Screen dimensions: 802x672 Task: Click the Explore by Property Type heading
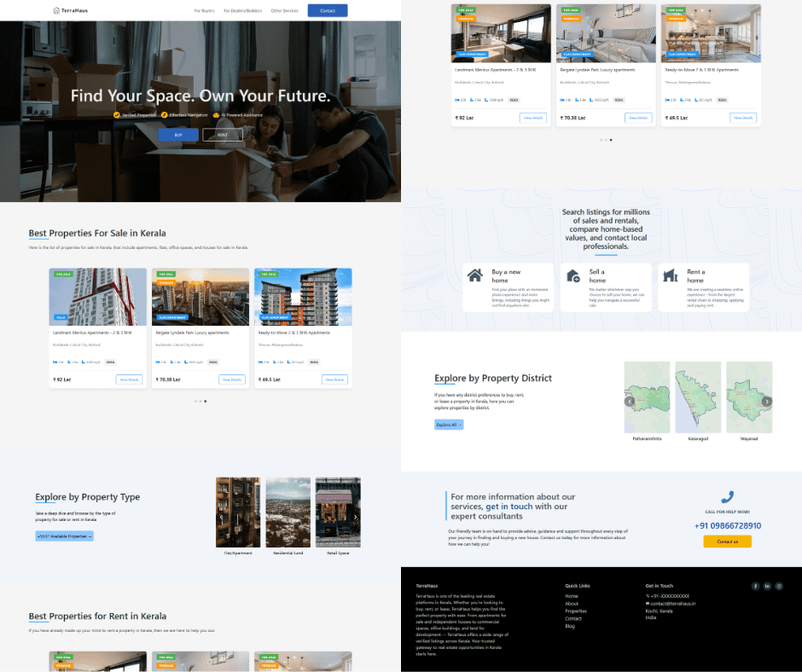click(88, 497)
